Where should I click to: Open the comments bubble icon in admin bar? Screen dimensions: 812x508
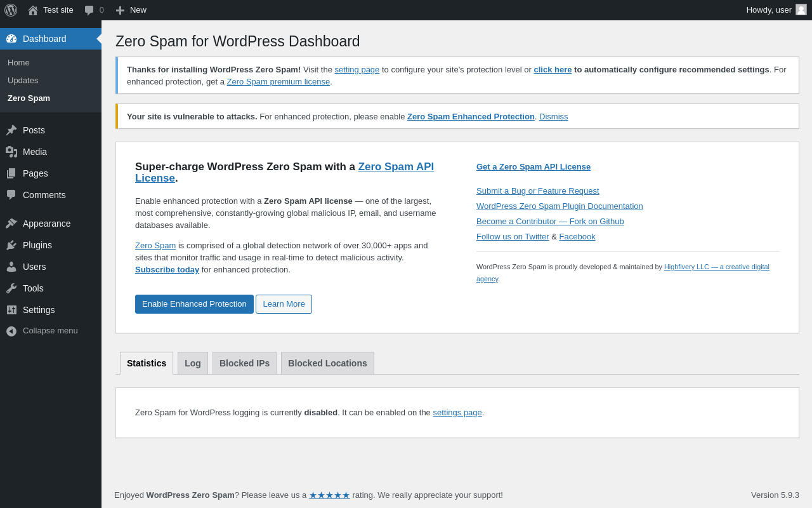(89, 10)
